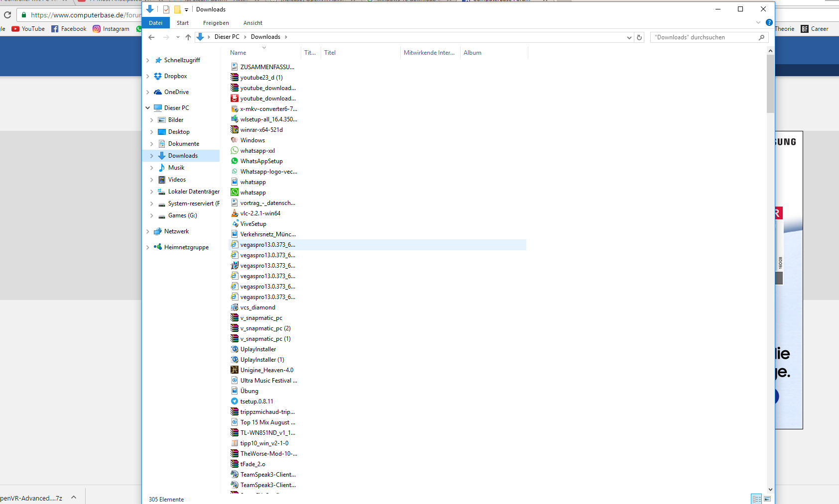Image resolution: width=839 pixels, height=504 pixels.
Task: Switch to large thumbnails view icon
Action: 767,499
